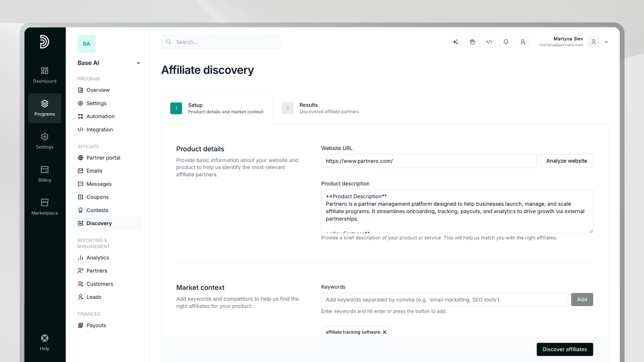Open the AI assistant sparkles icon
The image size is (644, 362).
pos(455,42)
